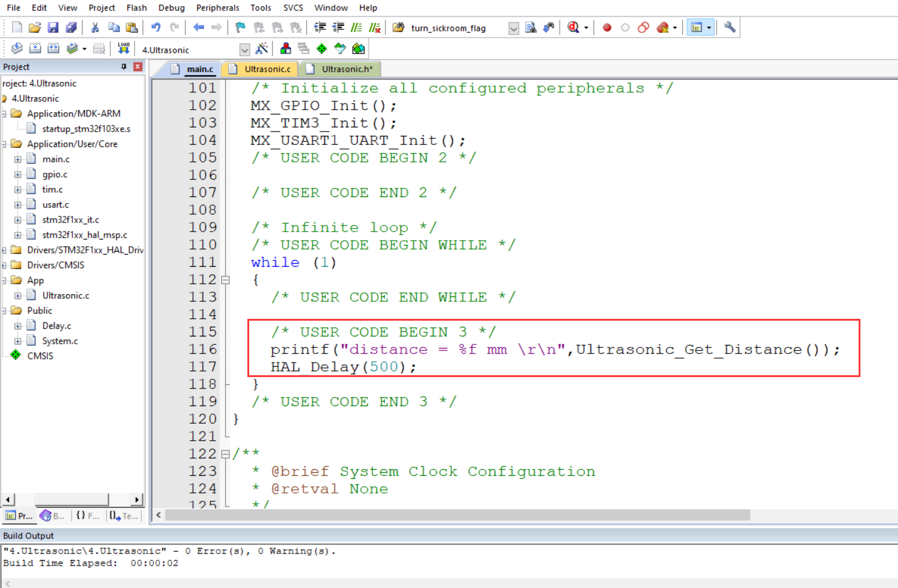Image resolution: width=898 pixels, height=588 pixels.
Task: Start the debug session icon
Action: click(573, 27)
